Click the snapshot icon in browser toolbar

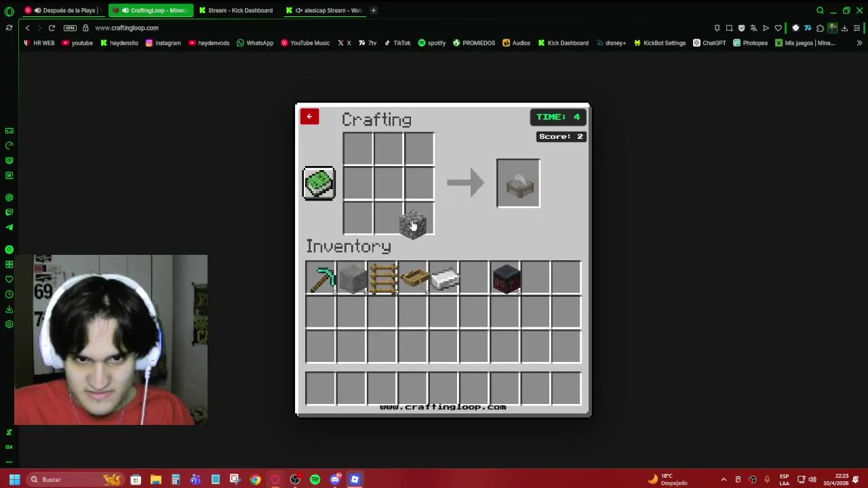pos(729,28)
